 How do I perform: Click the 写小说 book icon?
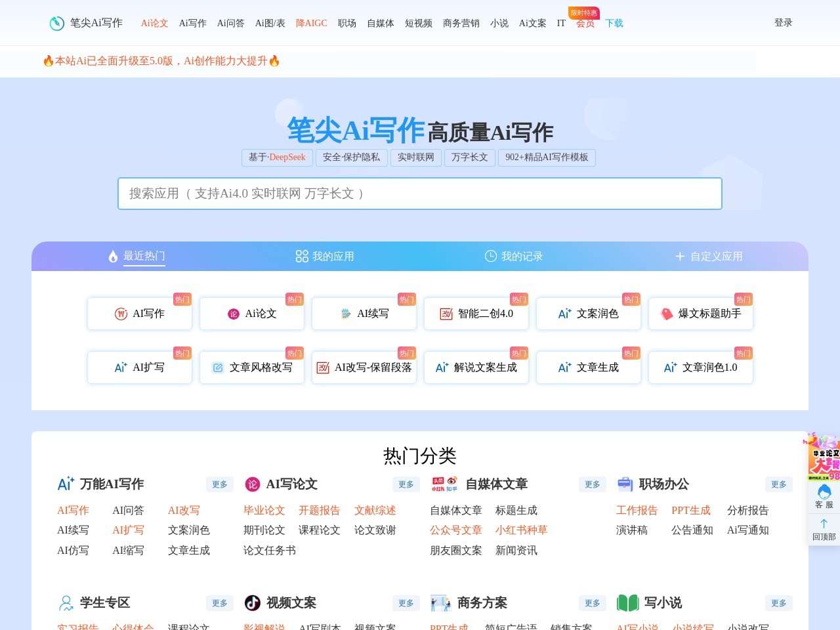click(627, 603)
